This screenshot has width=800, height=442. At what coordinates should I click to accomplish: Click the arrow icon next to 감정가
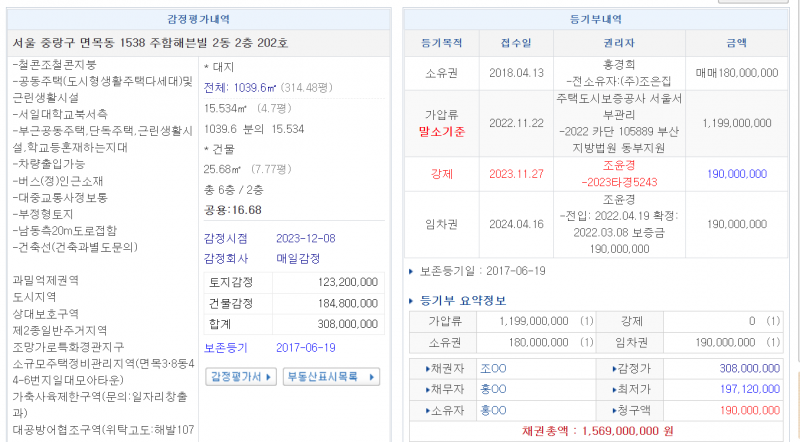coord(614,369)
